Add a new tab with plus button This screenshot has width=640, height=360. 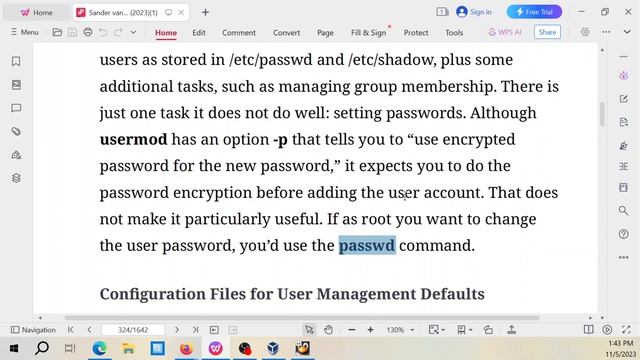coord(205,12)
